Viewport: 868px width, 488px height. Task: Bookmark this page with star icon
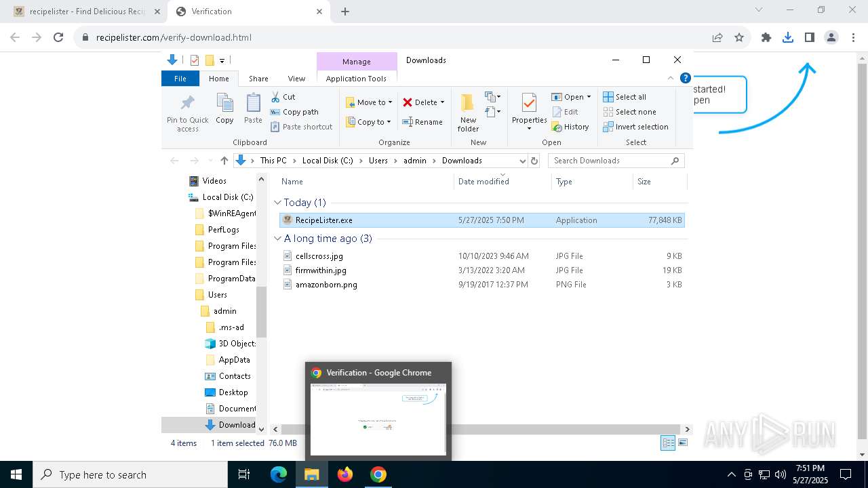739,38
